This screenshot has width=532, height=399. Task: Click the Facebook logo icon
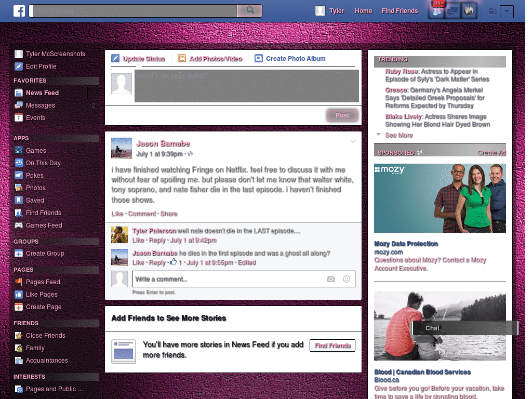19,11
